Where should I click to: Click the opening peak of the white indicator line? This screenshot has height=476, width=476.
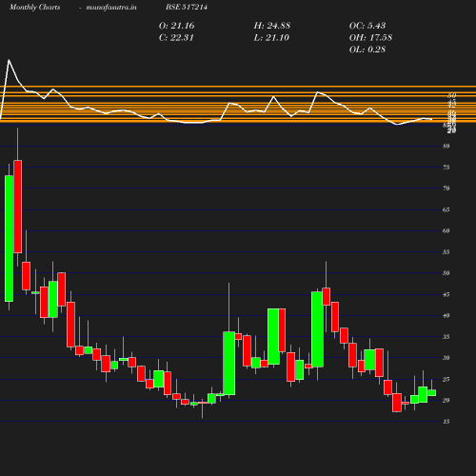pos(9,60)
